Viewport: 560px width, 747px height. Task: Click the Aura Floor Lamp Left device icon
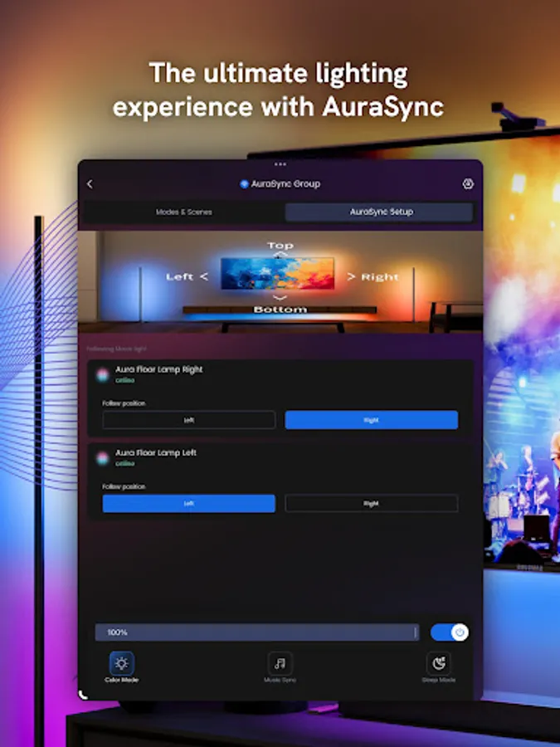pos(102,458)
